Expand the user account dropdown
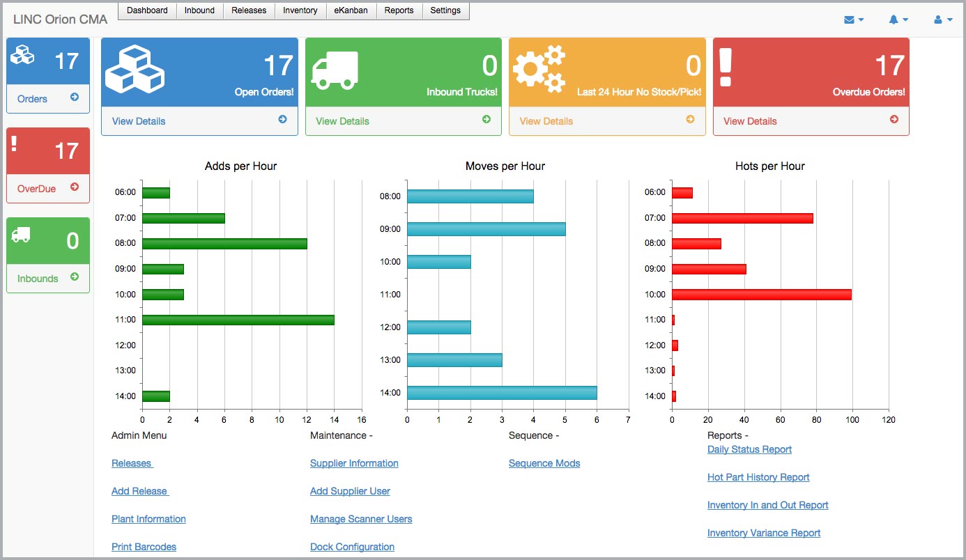The height and width of the screenshot is (560, 966). click(943, 20)
